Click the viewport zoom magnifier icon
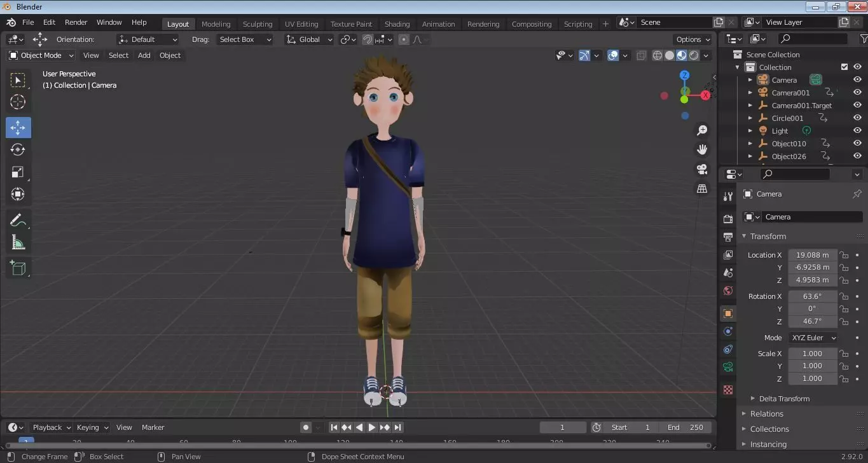868x463 pixels. [x=702, y=130]
